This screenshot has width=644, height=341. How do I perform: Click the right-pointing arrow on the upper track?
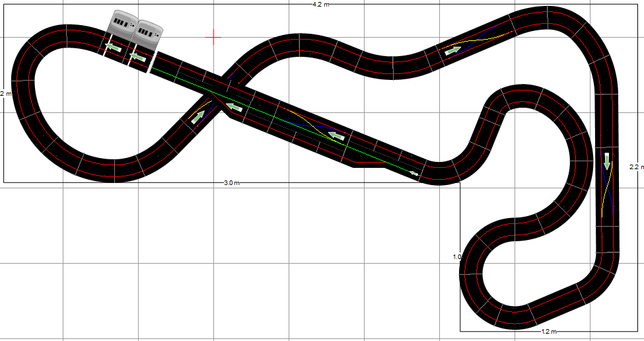(453, 50)
